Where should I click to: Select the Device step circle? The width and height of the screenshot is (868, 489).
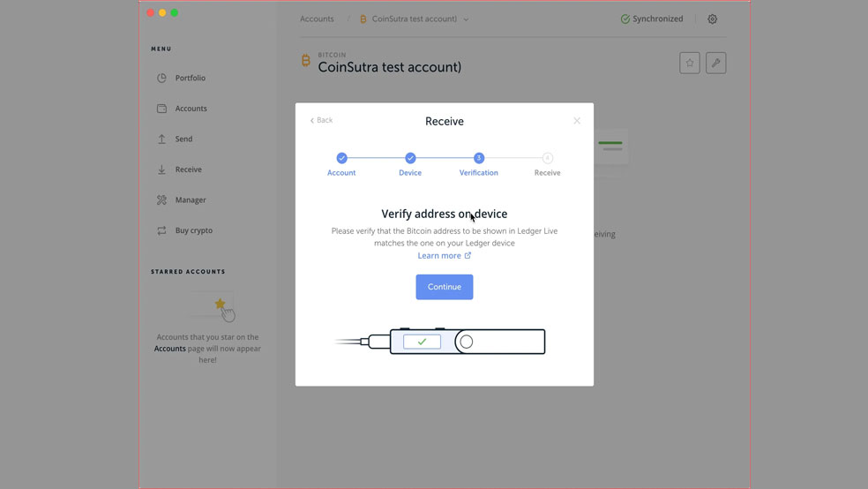410,158
